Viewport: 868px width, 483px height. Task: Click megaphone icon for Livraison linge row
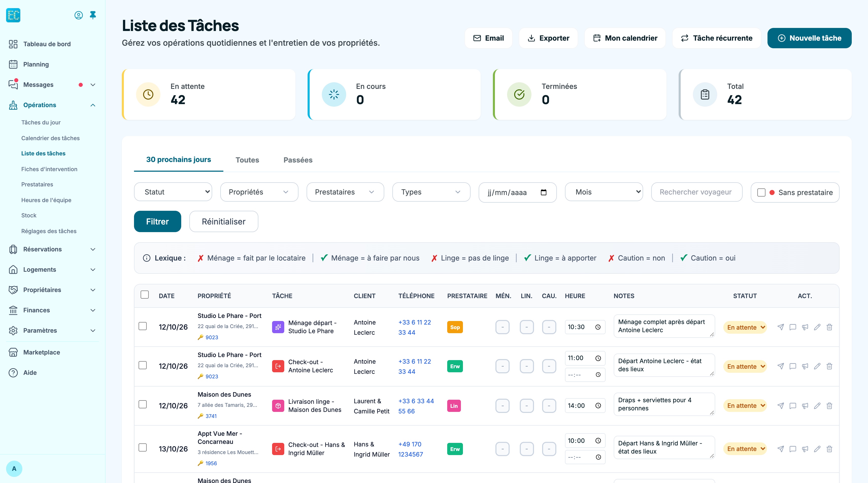click(x=805, y=406)
